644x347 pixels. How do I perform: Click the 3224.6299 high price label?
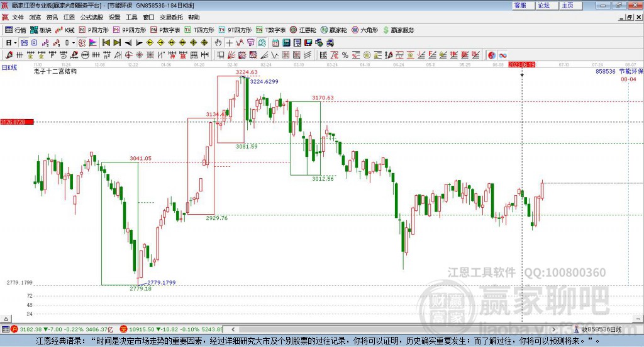(264, 81)
